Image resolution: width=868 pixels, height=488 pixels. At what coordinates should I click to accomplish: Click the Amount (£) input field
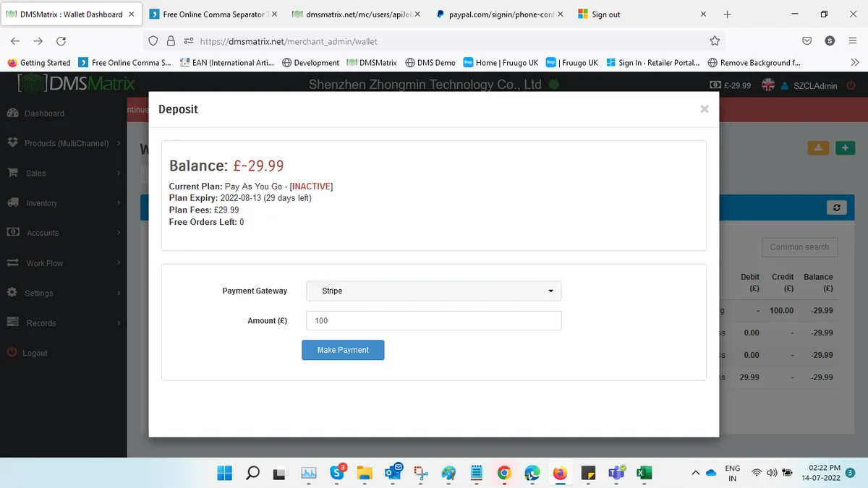pos(434,320)
